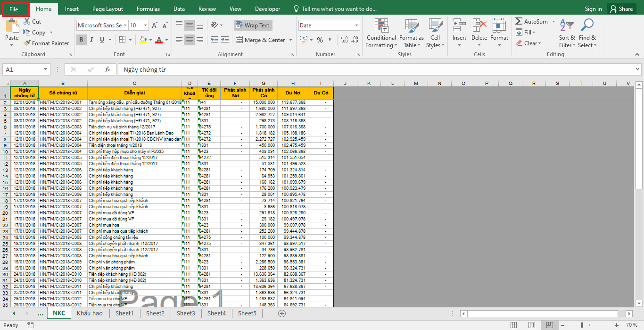
Task: Click the AutoSum sigma icon
Action: point(519,22)
